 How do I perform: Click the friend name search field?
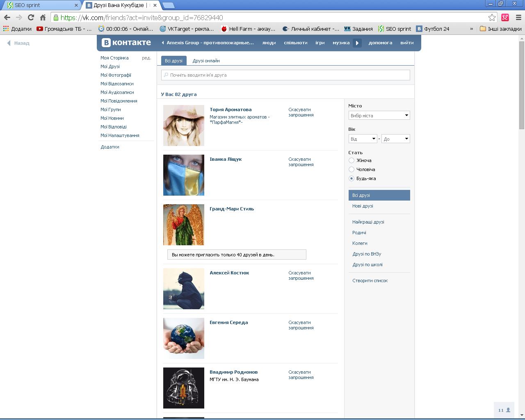point(285,75)
